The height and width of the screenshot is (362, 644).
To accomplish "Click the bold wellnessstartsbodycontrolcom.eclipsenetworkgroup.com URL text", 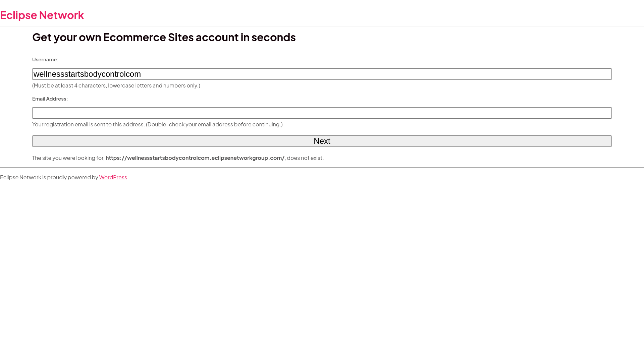I will coord(195,158).
